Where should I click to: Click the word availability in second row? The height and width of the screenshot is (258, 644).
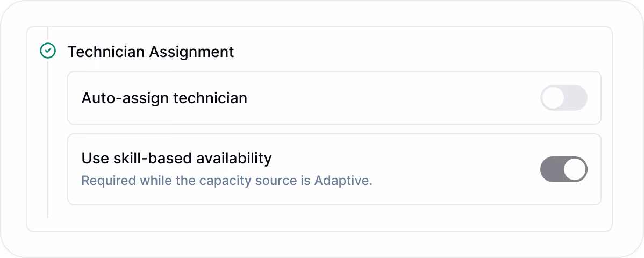pyautogui.click(x=234, y=158)
